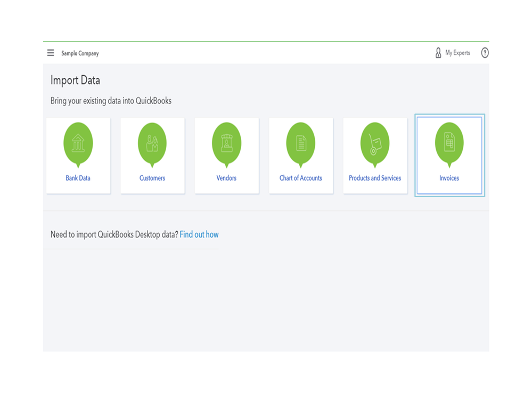
Task: Click the Sample Company name
Action: [80, 53]
